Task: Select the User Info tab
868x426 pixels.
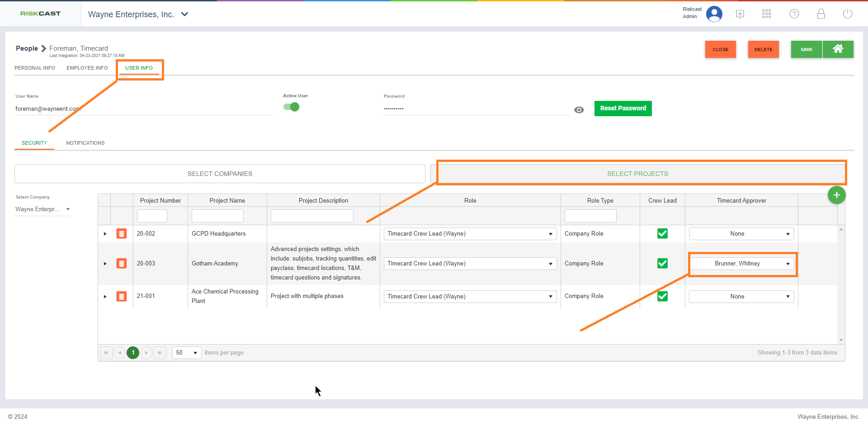Action: 139,68
